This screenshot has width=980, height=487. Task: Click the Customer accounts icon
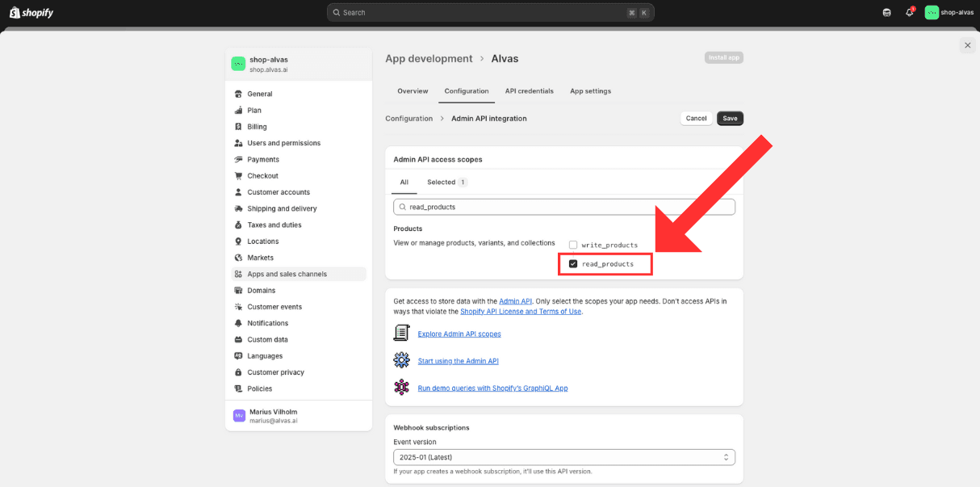tap(238, 192)
